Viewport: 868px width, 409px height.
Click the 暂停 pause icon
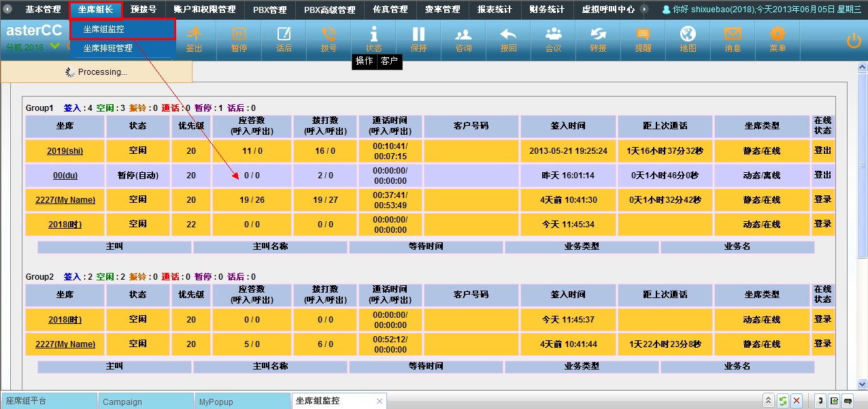239,39
